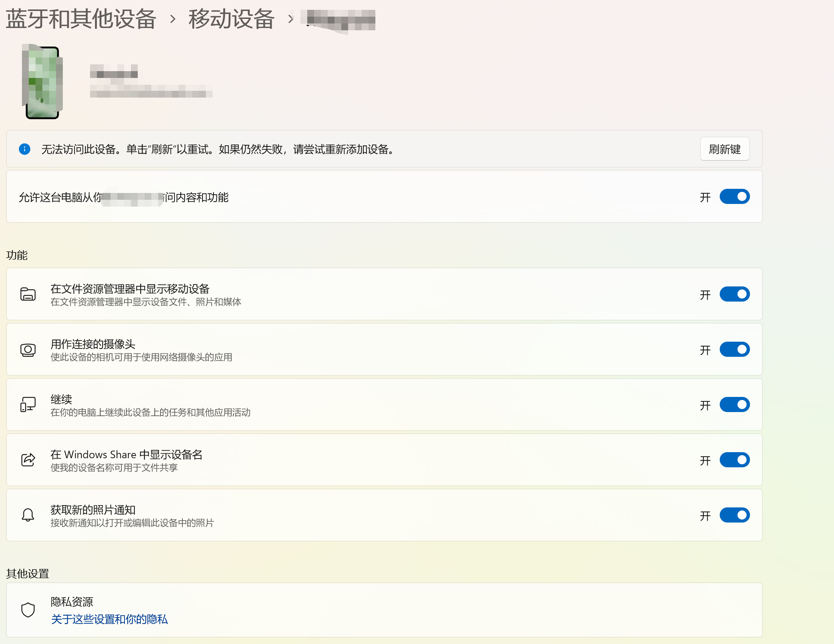The image size is (834, 644).
Task: Click the camera icon for 用作连接的摄像头
Action: tap(28, 350)
